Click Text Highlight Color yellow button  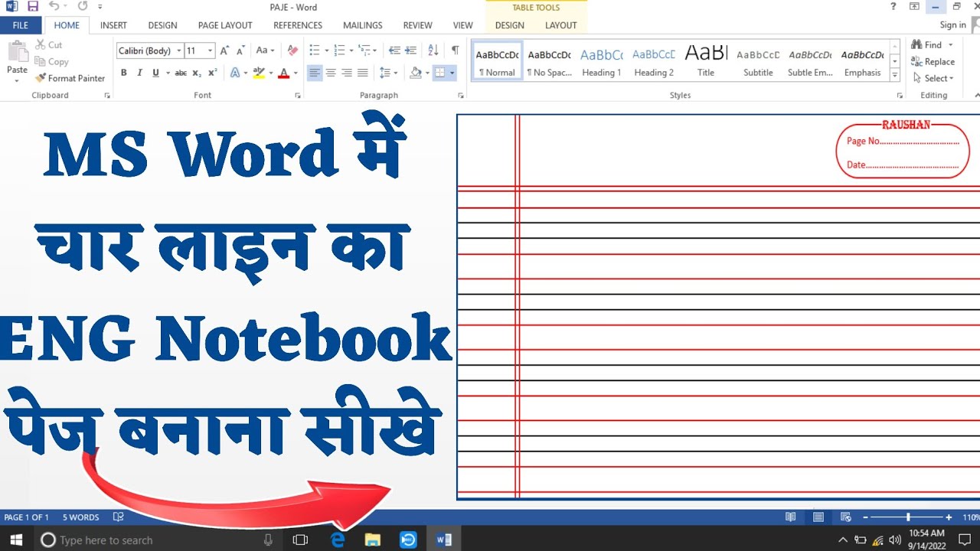(x=258, y=73)
